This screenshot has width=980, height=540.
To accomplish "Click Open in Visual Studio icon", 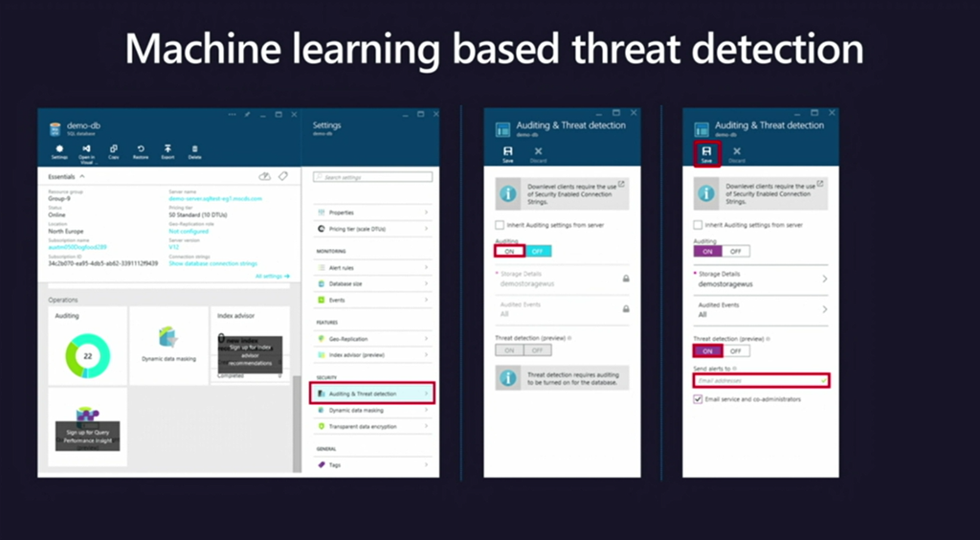I will coord(87,154).
